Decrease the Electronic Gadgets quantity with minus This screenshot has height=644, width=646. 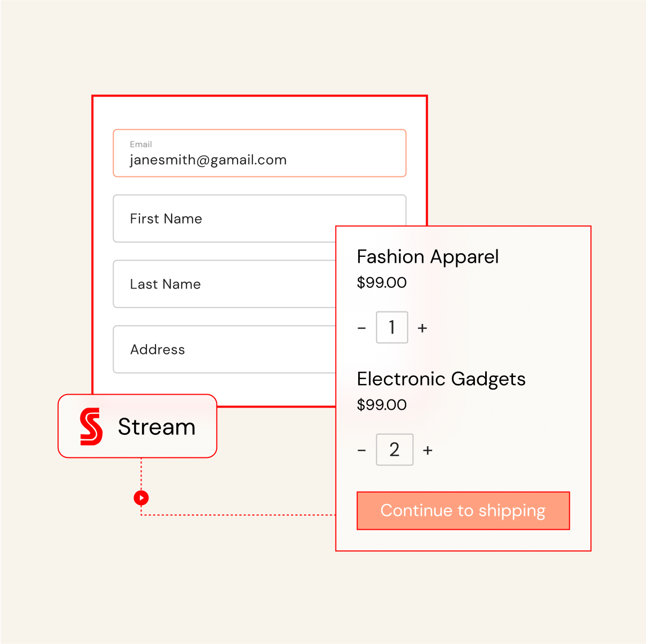pyautogui.click(x=362, y=450)
